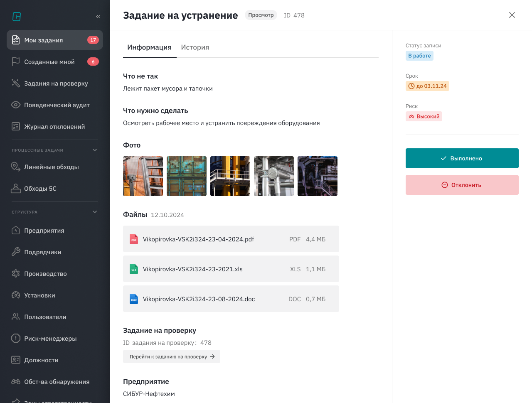Switch to the Информация tab
The height and width of the screenshot is (403, 532).
click(150, 47)
